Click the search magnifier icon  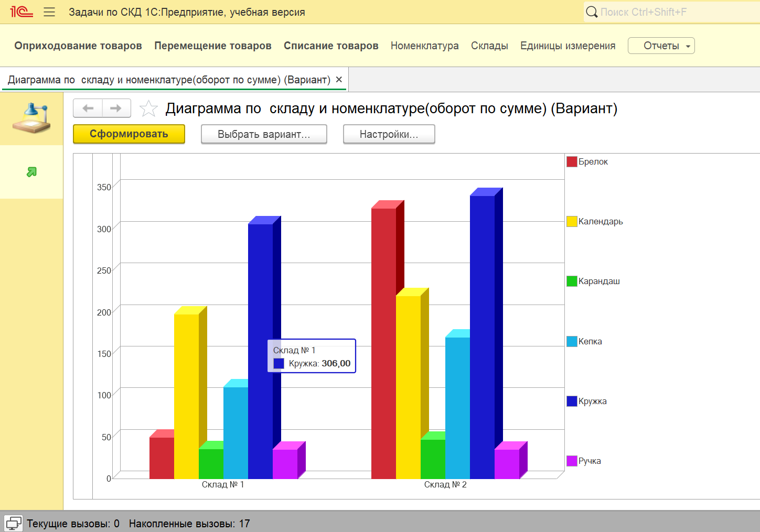pos(592,12)
